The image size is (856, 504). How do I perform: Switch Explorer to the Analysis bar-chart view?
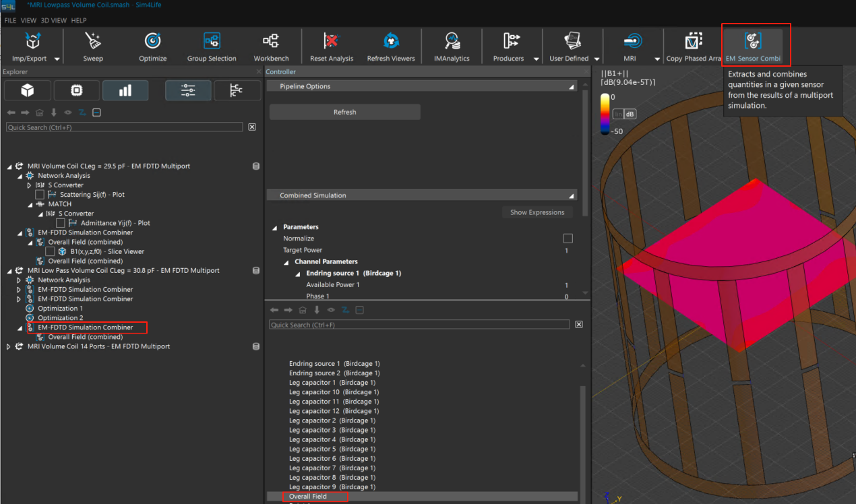point(125,90)
